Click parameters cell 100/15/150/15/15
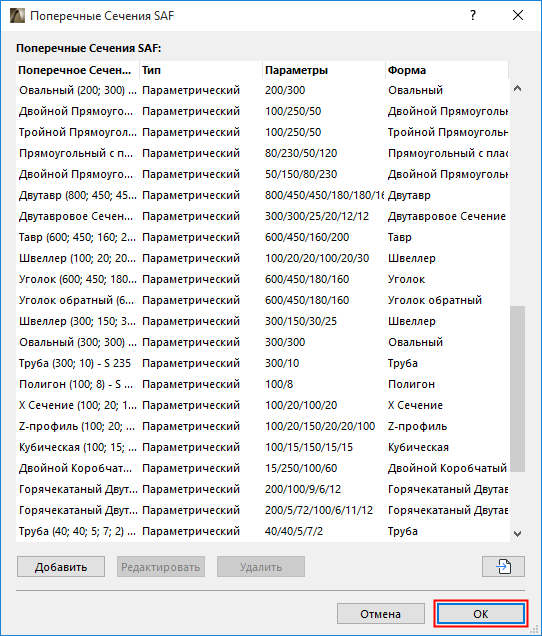542x636 pixels. (x=309, y=447)
